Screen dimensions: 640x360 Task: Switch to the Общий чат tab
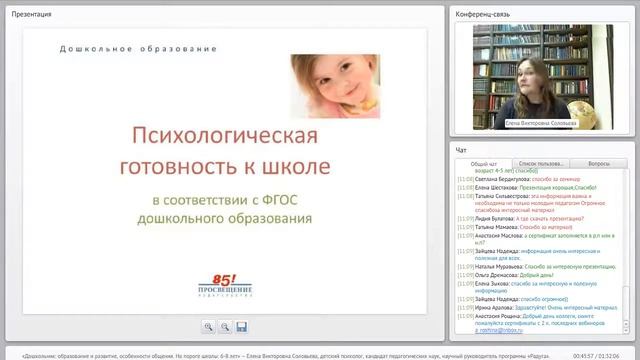[x=484, y=164]
